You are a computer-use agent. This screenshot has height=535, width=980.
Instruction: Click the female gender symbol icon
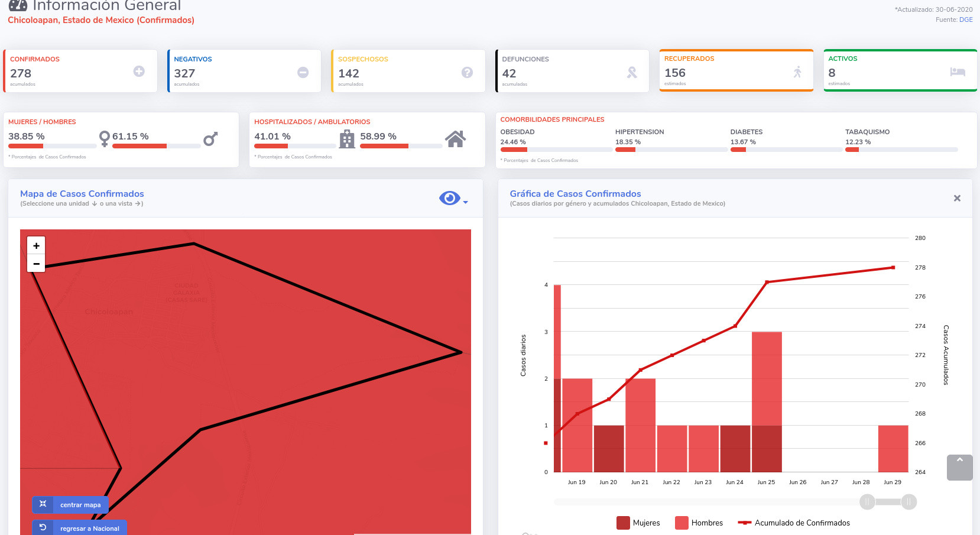105,139
